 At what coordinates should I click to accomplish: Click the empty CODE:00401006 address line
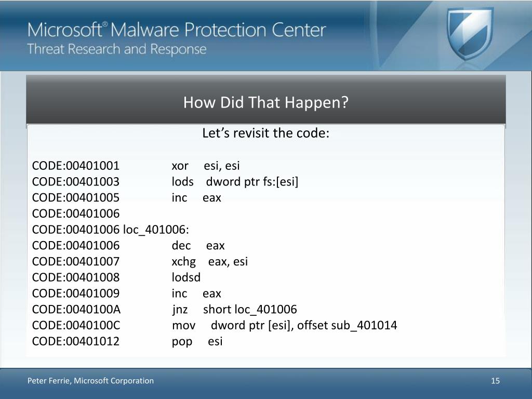coord(76,214)
